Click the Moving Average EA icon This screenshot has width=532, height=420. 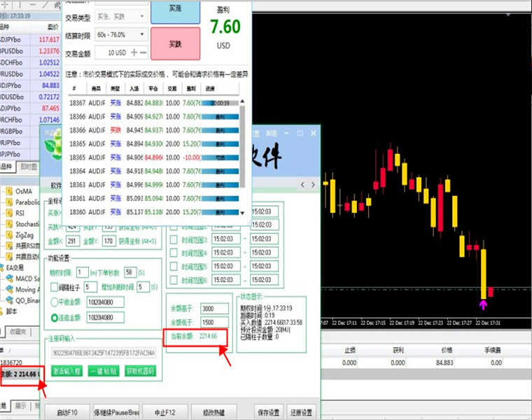coord(10,289)
